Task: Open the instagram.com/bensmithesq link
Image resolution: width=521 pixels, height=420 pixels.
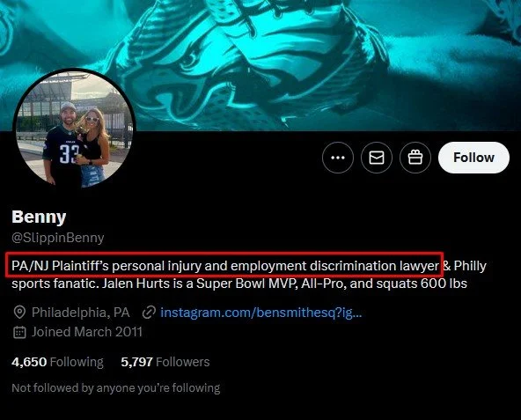Action: (x=260, y=313)
